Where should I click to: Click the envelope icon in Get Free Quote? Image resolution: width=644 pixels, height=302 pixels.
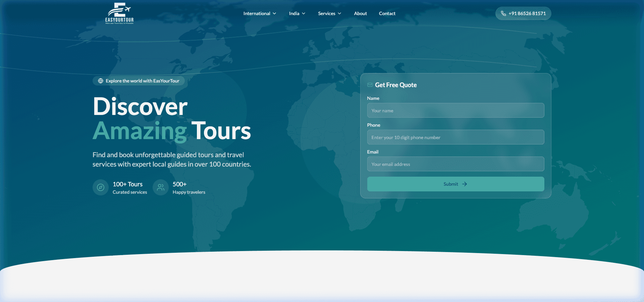[370, 85]
